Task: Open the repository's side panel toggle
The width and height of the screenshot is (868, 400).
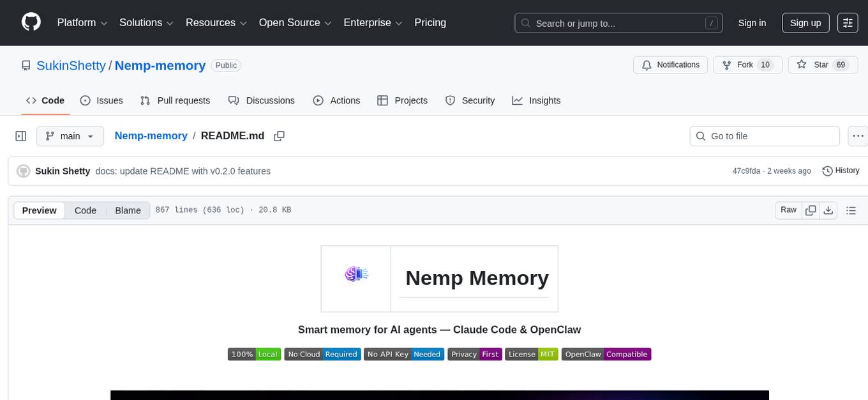Action: coord(21,136)
